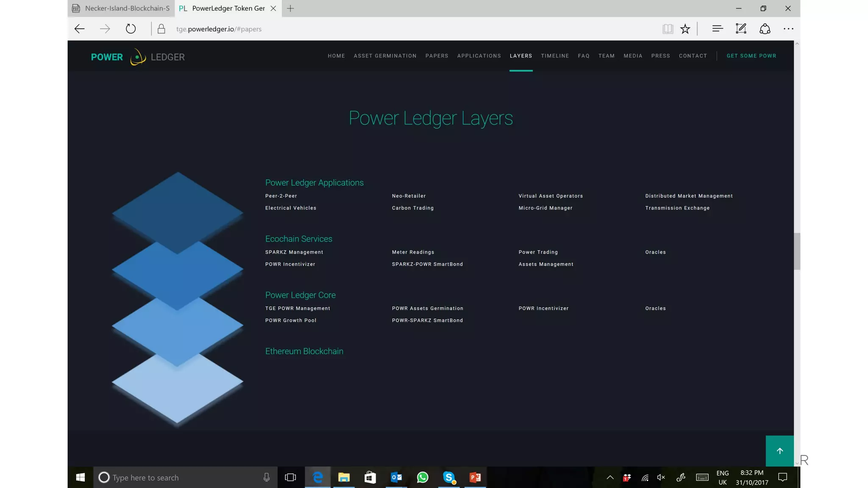Screen dimensions: 868x488
Task: Add page to favorites star icon
Action: point(685,29)
